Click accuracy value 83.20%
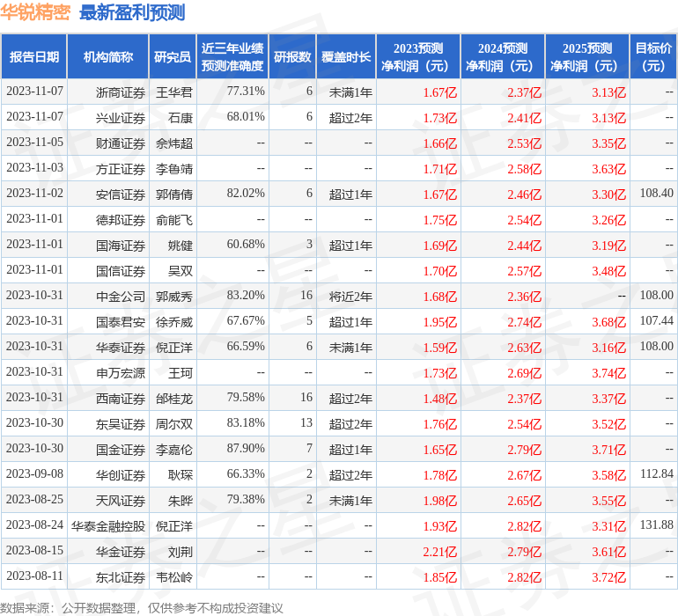The height and width of the screenshot is (616, 678). pos(246,295)
